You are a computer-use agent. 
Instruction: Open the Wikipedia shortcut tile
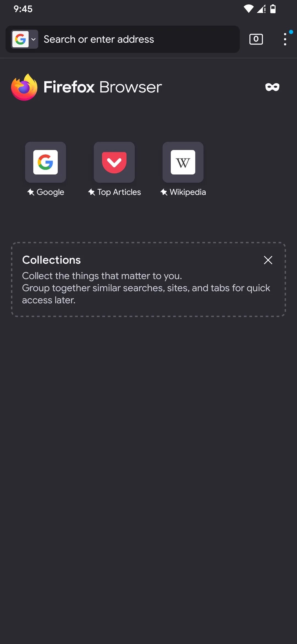pos(183,162)
